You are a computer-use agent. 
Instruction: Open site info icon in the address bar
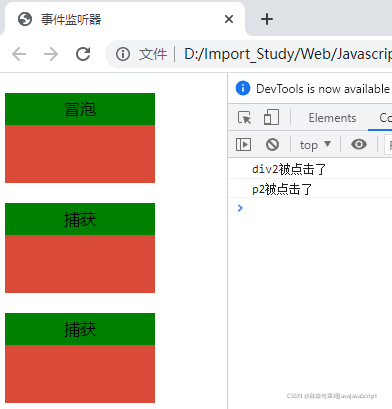123,54
